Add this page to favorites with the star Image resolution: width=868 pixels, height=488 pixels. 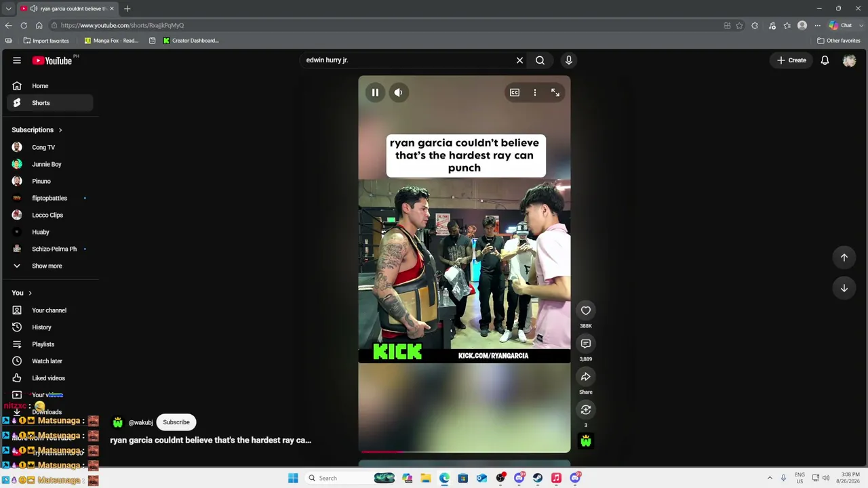[x=739, y=26]
